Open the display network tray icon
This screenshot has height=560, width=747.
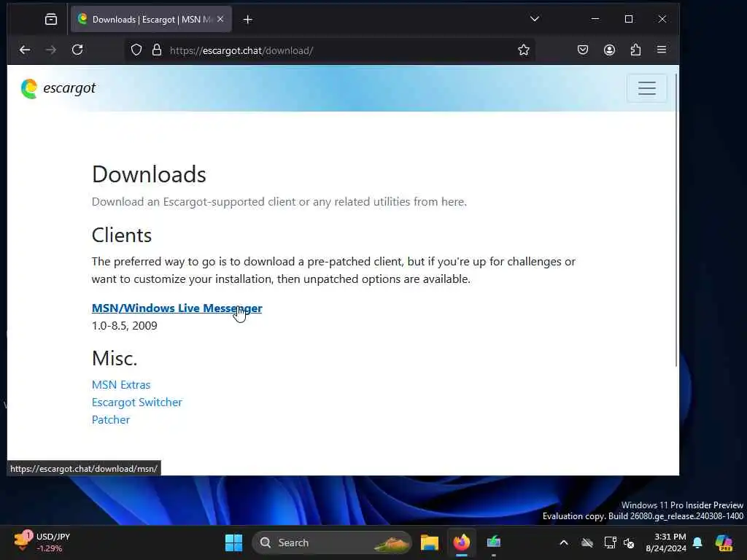[610, 542]
